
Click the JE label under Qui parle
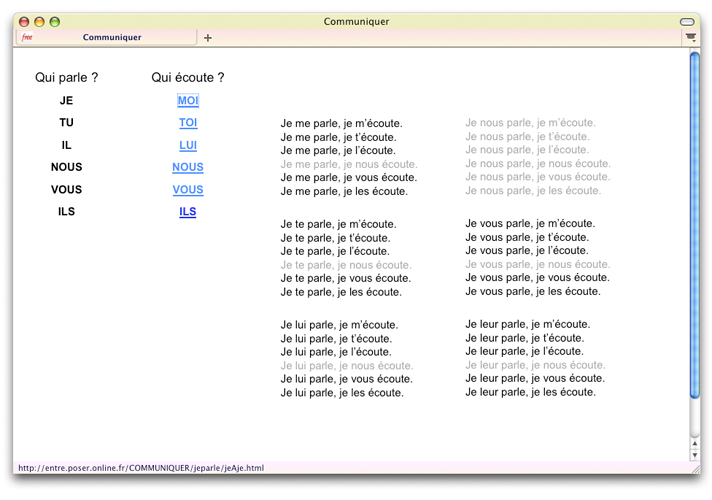click(x=66, y=100)
